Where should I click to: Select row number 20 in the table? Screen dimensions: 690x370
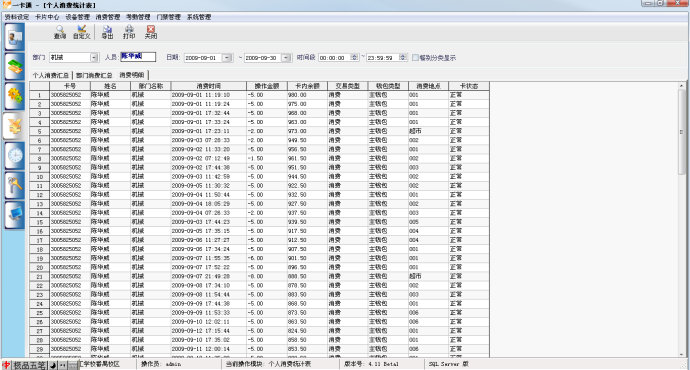(40, 267)
